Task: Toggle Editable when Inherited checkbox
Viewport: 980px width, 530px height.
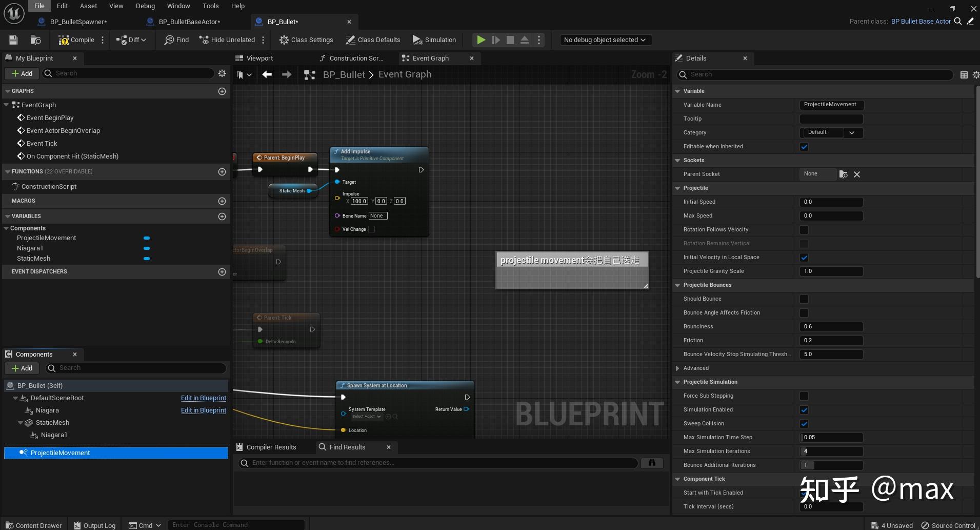Action: coord(804,147)
